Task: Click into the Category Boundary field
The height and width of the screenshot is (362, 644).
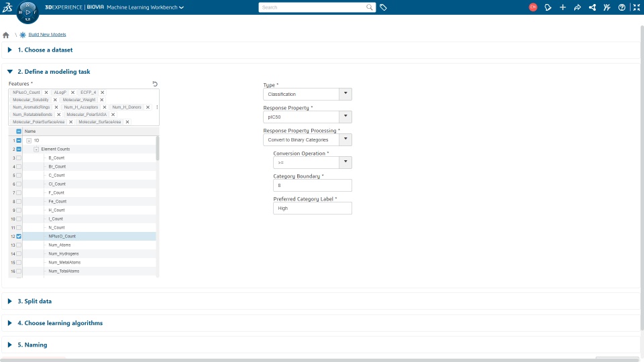Action: [x=312, y=185]
